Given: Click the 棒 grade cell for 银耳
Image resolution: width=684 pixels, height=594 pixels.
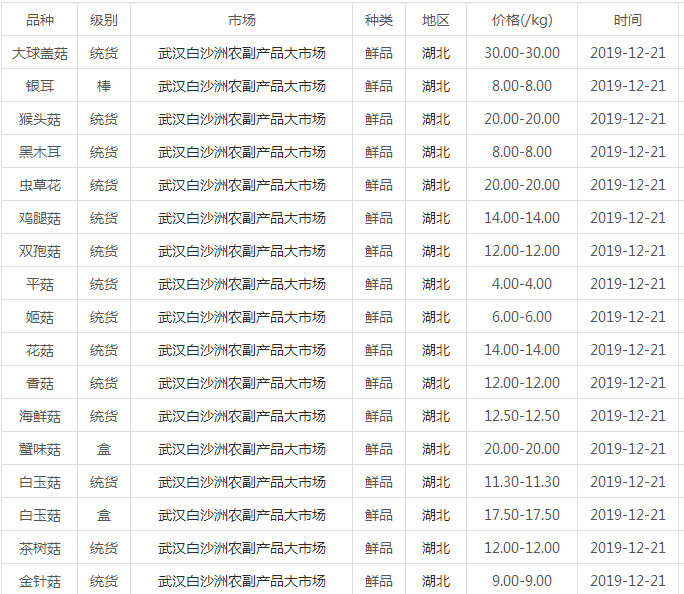Looking at the screenshot, I should (104, 86).
